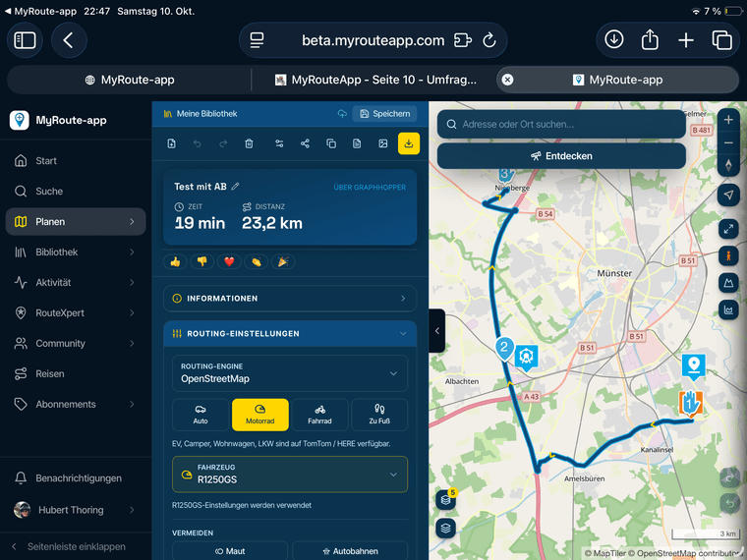The image size is (747, 560).
Task: Reset map north with compass icon
Action: (728, 165)
